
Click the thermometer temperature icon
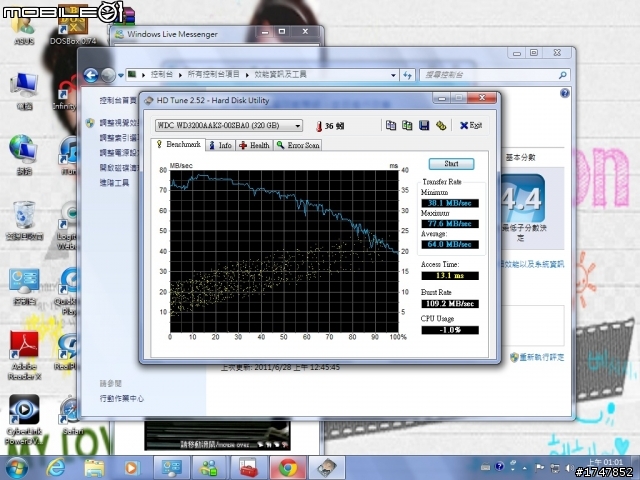click(319, 126)
